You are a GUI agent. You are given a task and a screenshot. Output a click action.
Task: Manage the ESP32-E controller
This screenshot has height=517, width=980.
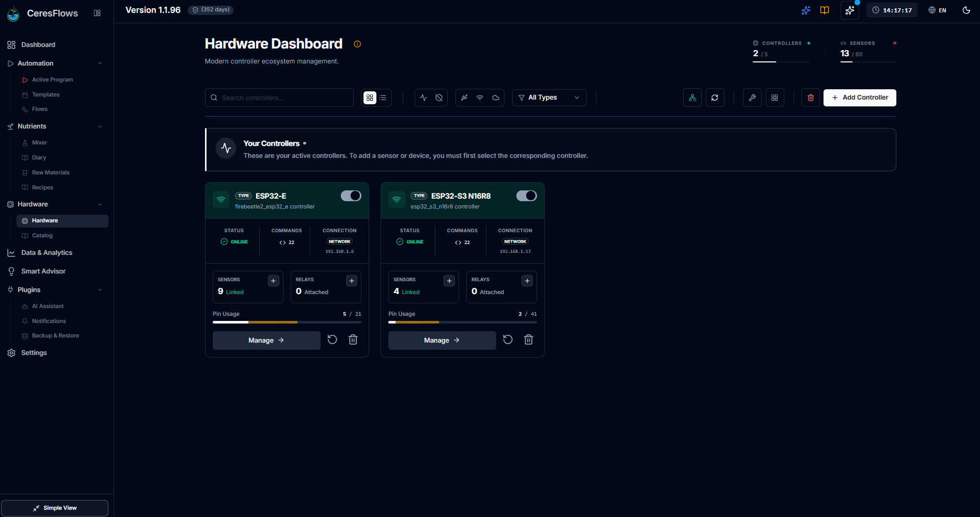click(266, 341)
